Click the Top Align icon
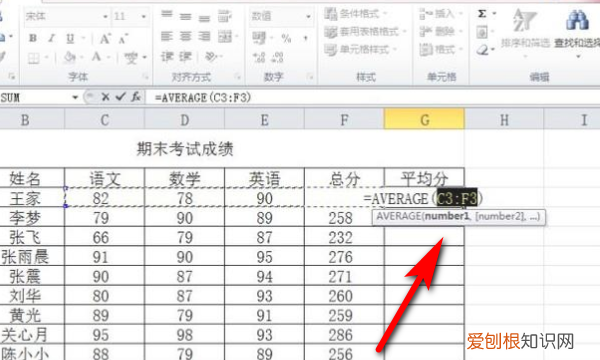Screen dimensions: 600x360 (167, 15)
